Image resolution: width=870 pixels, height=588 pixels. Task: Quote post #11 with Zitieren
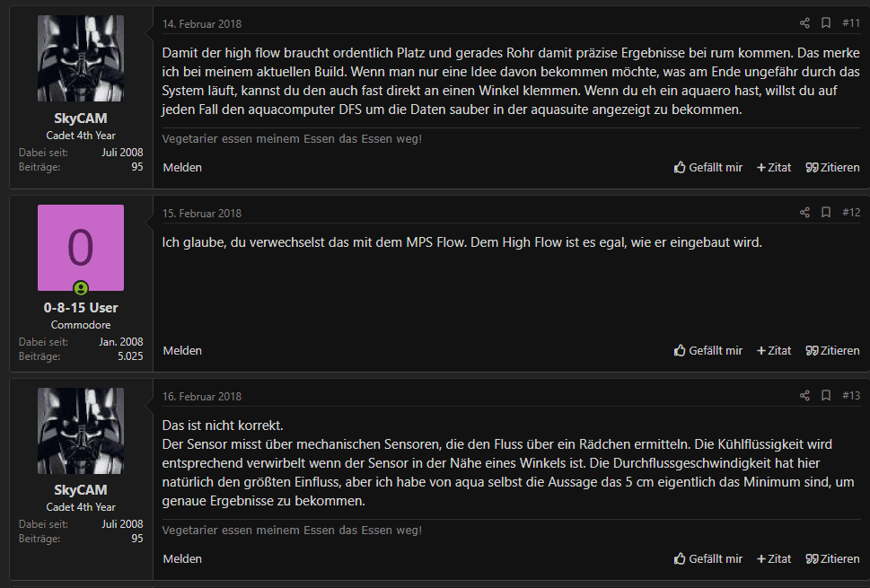click(x=832, y=168)
